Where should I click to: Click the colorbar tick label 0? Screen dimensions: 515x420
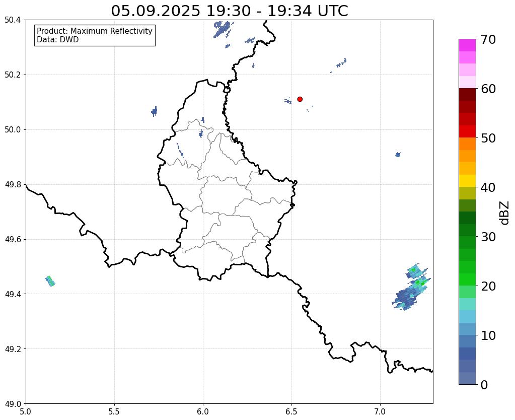(x=484, y=385)
